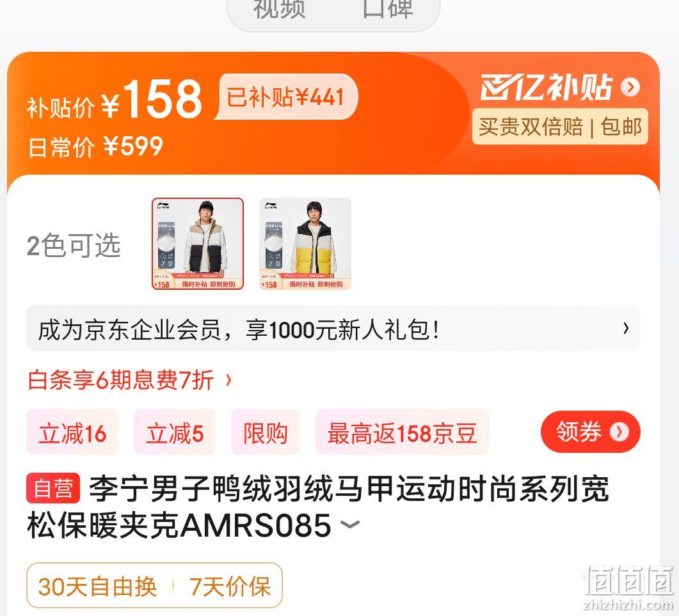Tap the 立减5 discount tag
This screenshot has width=679, height=616.
[175, 432]
